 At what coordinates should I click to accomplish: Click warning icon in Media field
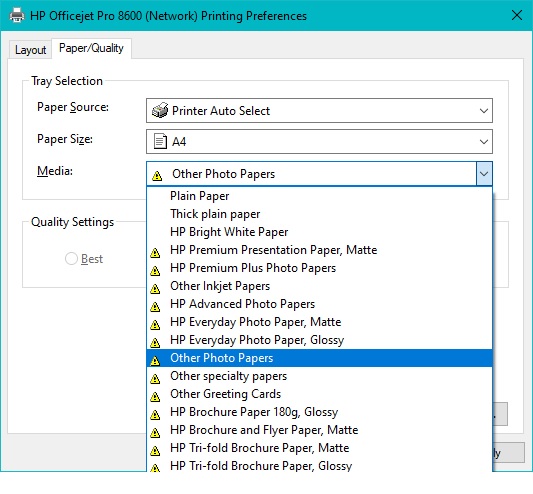(x=157, y=176)
